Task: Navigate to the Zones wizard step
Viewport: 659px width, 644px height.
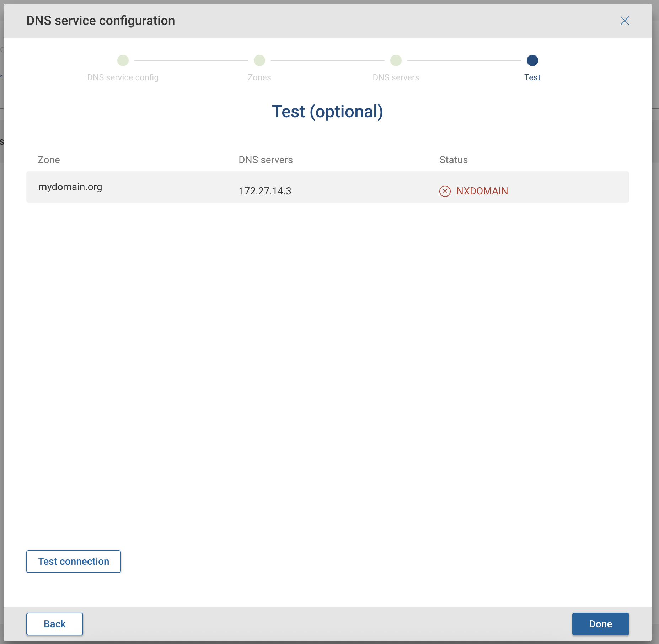Action: (259, 77)
